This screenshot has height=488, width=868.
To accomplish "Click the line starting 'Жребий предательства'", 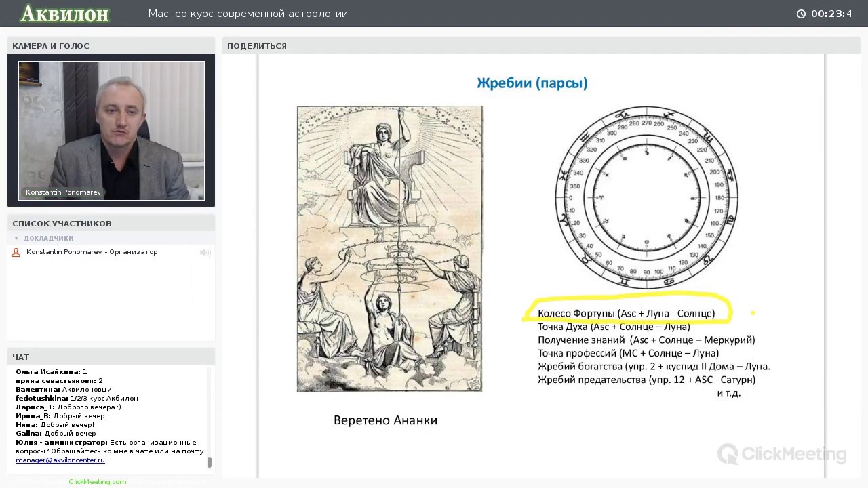I will pyautogui.click(x=647, y=380).
